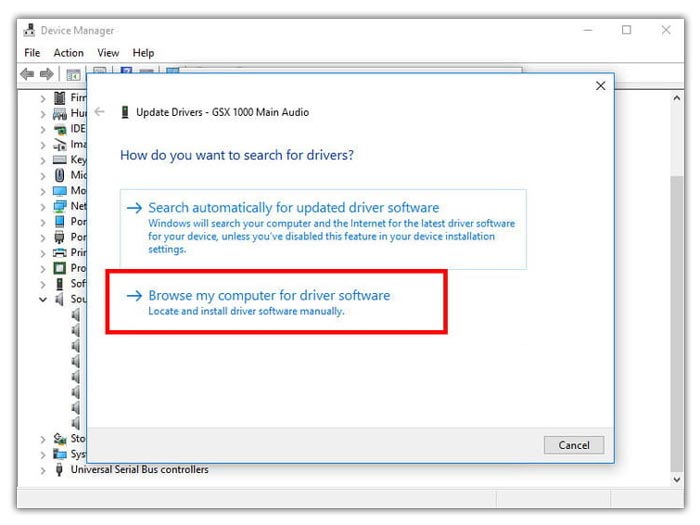Select the software device icon beside 'Sof'

click(x=59, y=284)
